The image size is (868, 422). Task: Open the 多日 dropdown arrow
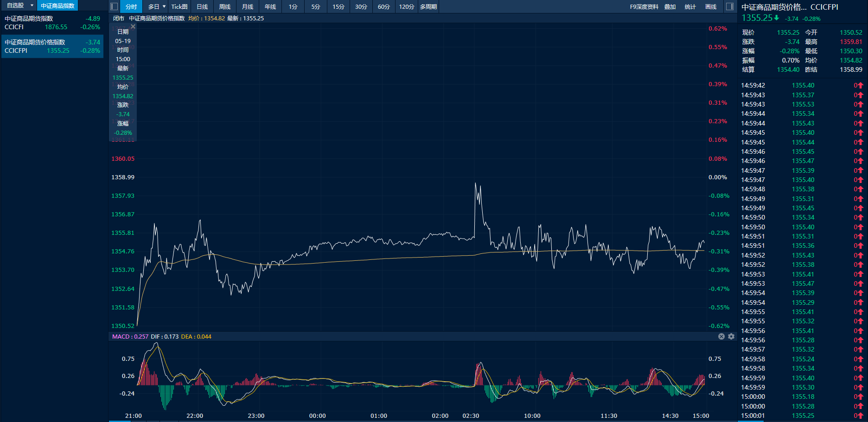point(164,6)
